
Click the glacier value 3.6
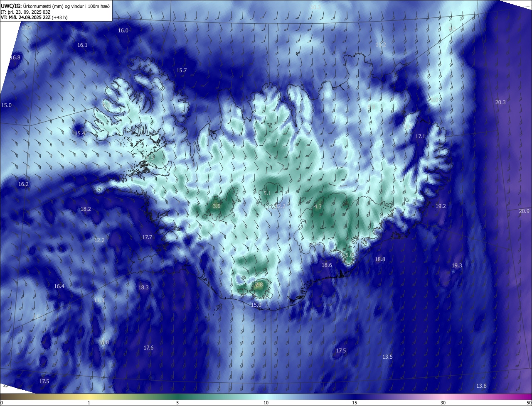217,206
